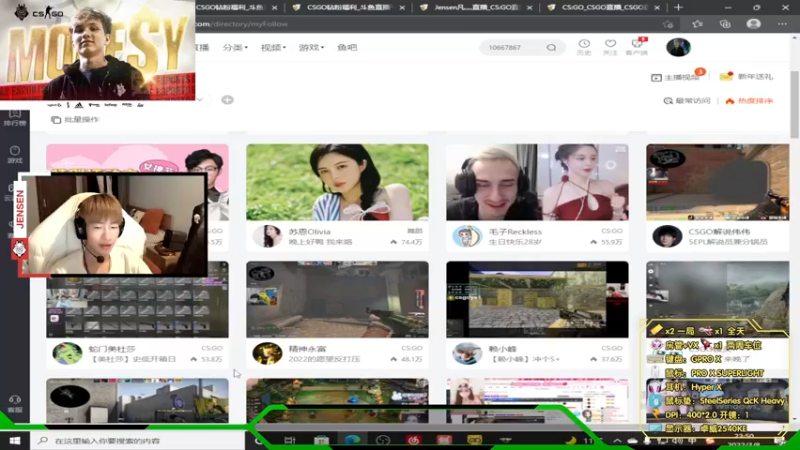800x450 pixels.
Task: Expand the 游戏 games dropdown in top nav
Action: (x=311, y=47)
